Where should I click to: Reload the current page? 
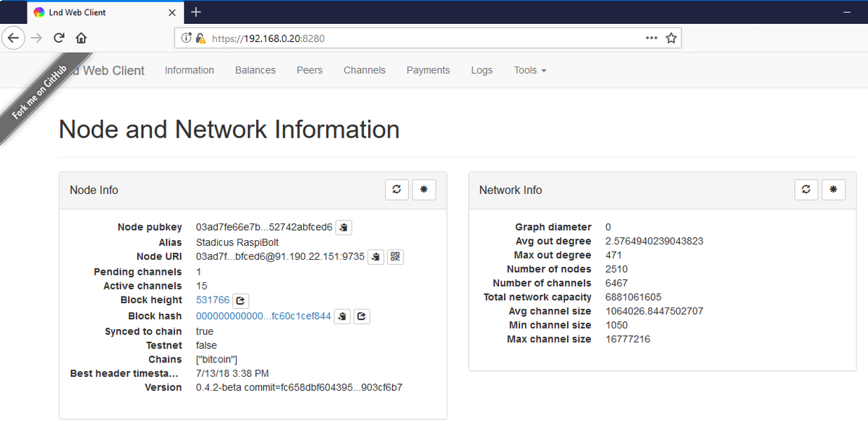coord(59,38)
